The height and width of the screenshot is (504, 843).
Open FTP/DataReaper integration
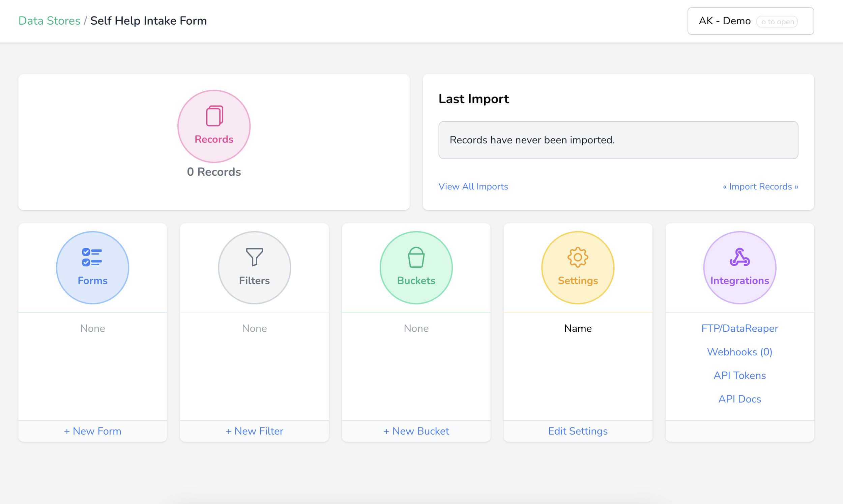[x=740, y=328]
